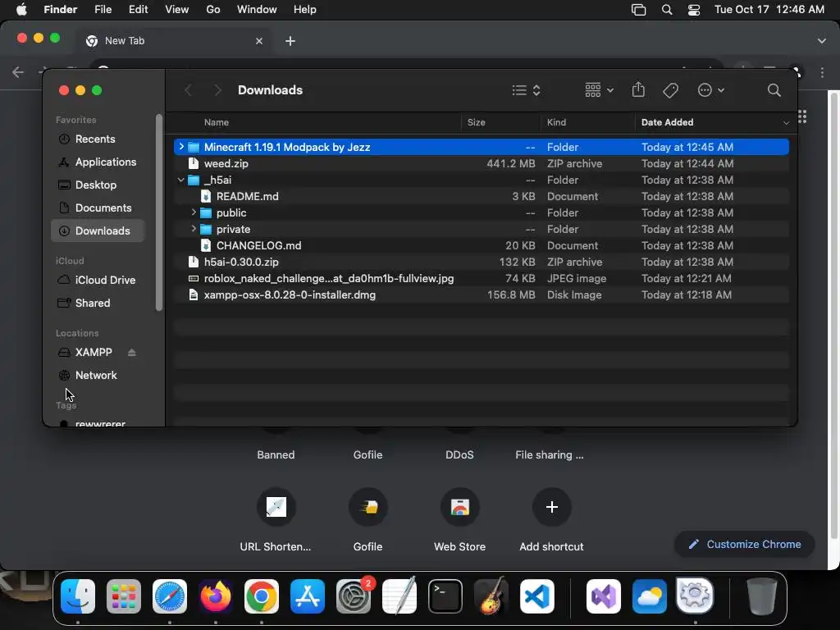840x630 pixels.
Task: Click Stage Manager icon in menu bar
Action: pyautogui.click(x=638, y=10)
